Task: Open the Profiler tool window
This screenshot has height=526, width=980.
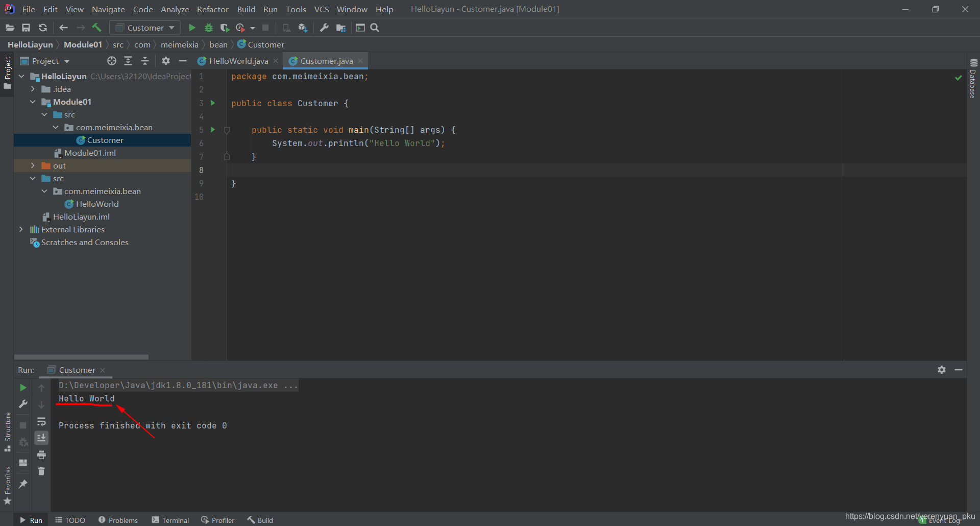Action: [x=218, y=520]
